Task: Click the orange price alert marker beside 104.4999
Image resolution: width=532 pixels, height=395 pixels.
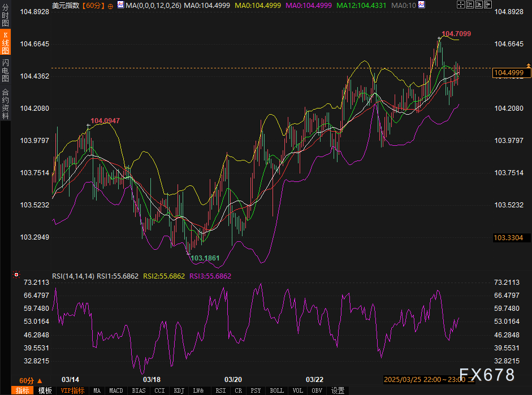Action: [528, 66]
